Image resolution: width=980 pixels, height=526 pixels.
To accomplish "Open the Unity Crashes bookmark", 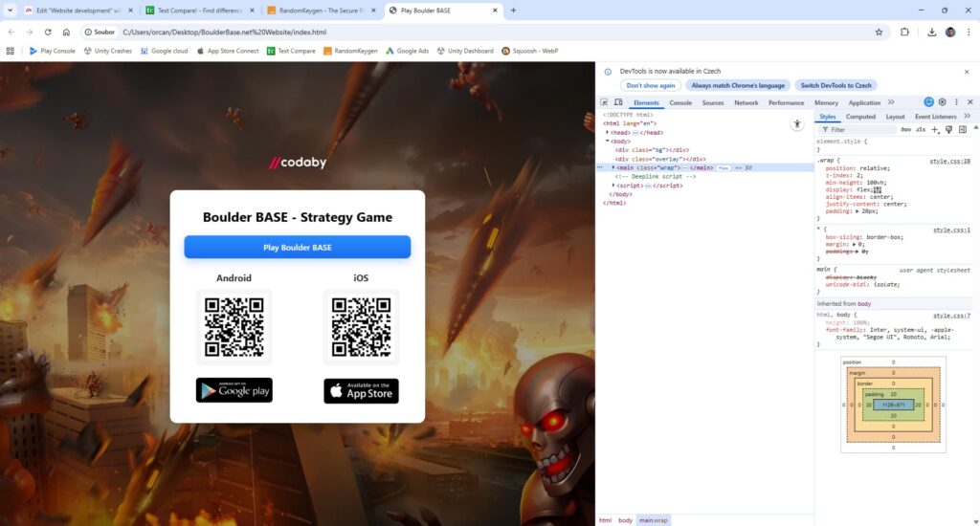I will coord(107,51).
